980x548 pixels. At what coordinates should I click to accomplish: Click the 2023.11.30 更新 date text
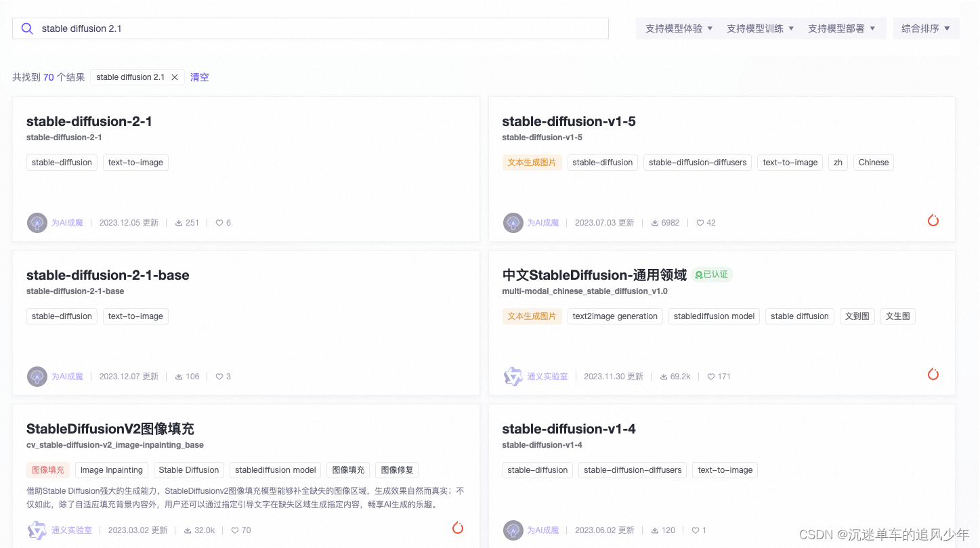(x=614, y=377)
